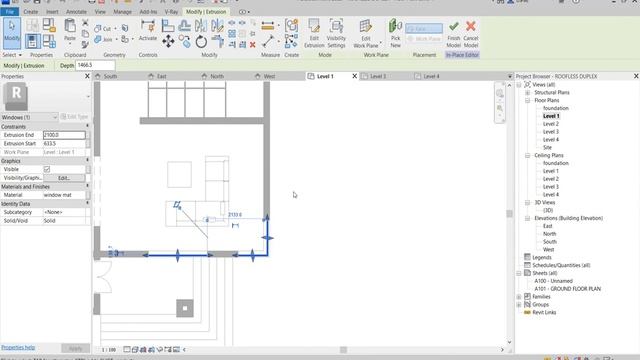Click Cancel Model button
This screenshot has height=360, width=640.
[471, 34]
